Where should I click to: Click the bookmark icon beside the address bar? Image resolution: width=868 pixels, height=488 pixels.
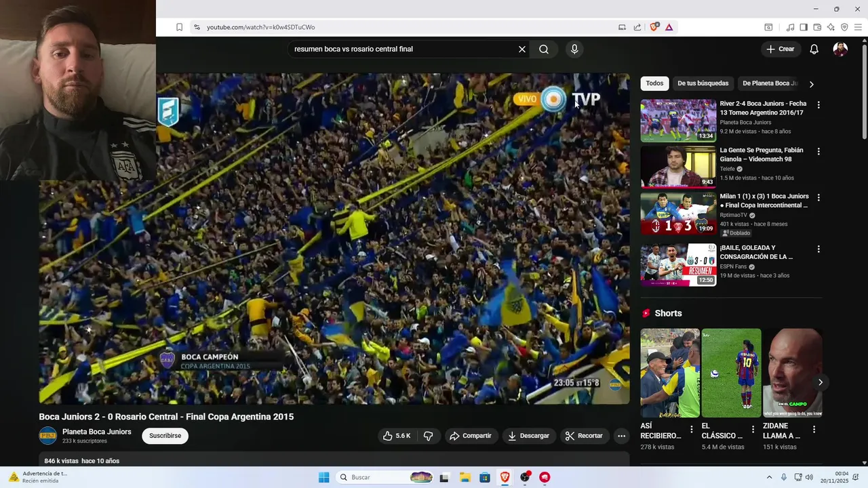click(x=179, y=27)
